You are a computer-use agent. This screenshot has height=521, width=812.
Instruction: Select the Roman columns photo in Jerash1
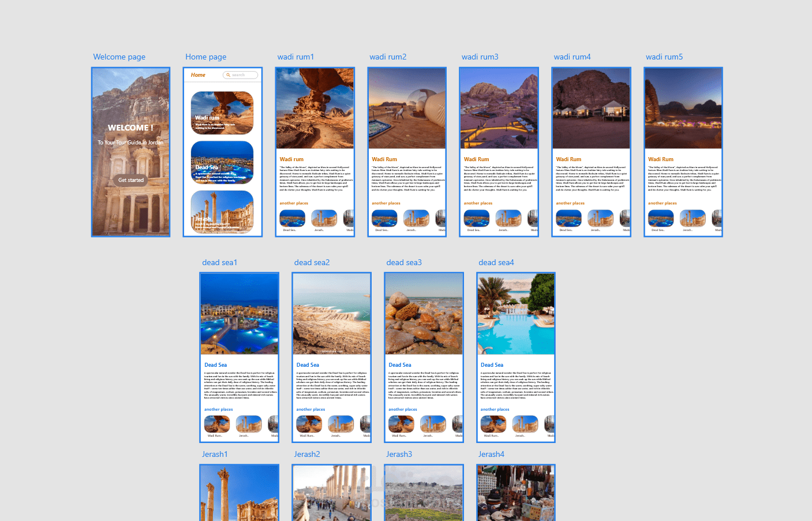[x=239, y=493]
